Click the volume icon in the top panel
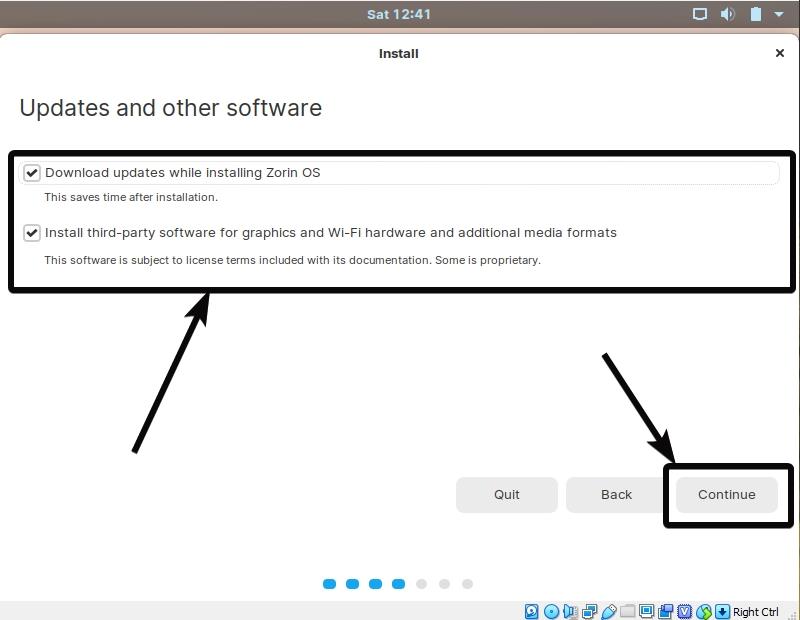The height and width of the screenshot is (620, 800). point(727,14)
